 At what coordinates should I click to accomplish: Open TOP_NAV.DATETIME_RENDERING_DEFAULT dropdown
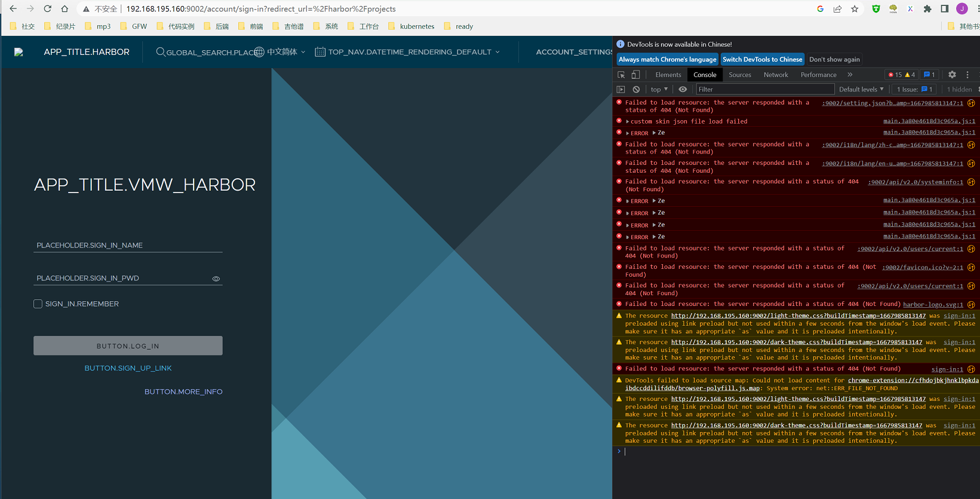[407, 52]
